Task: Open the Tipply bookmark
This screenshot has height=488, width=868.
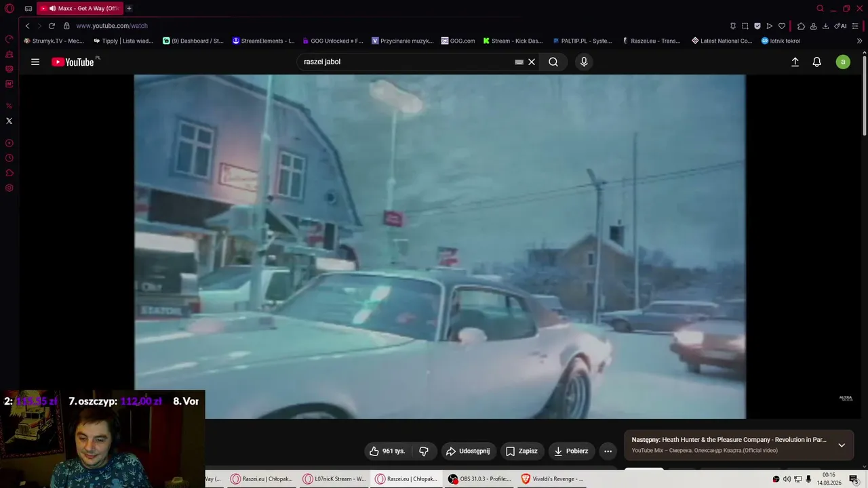Action: (124, 41)
